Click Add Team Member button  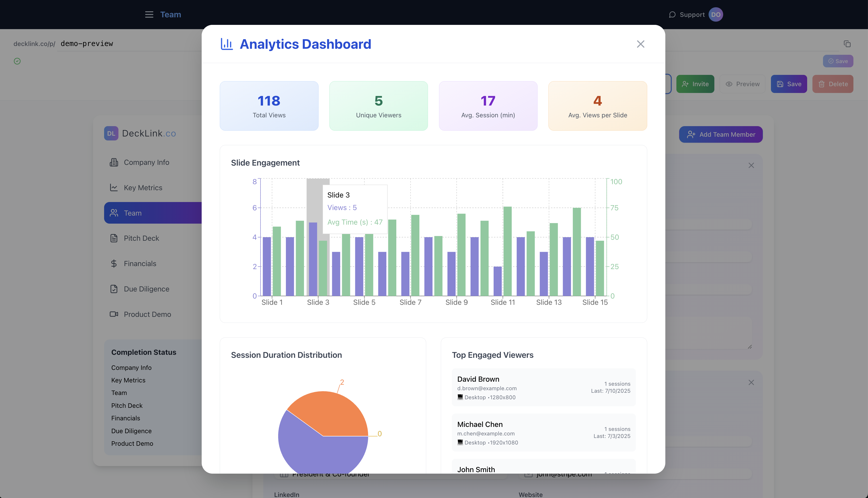coord(721,134)
